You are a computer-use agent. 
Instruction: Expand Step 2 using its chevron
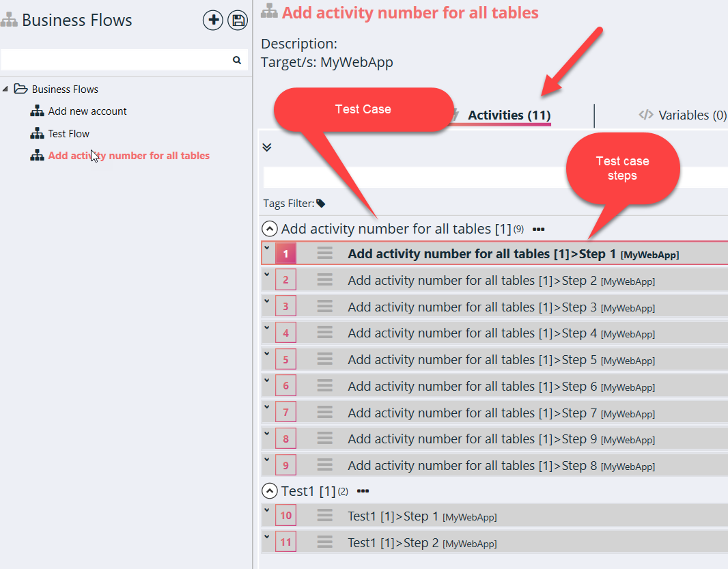268,276
